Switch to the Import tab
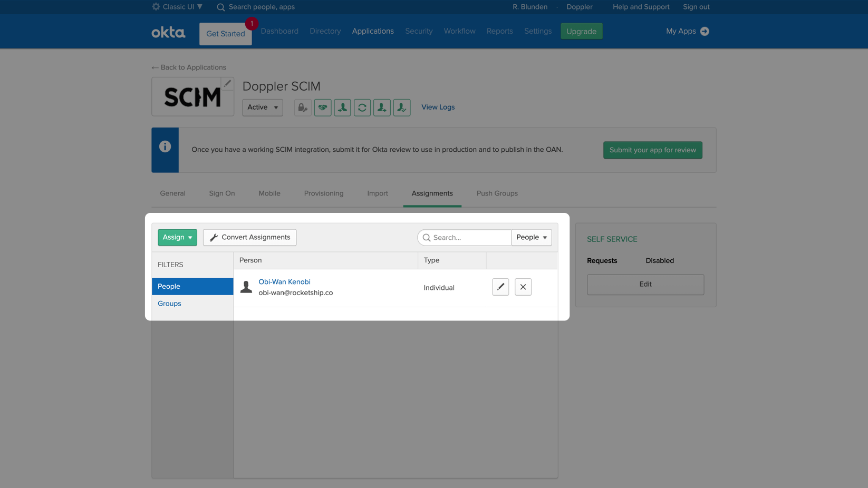 (x=378, y=193)
